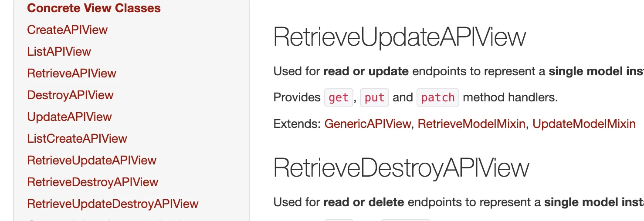
Task: Click the 'put' code label
Action: [374, 97]
